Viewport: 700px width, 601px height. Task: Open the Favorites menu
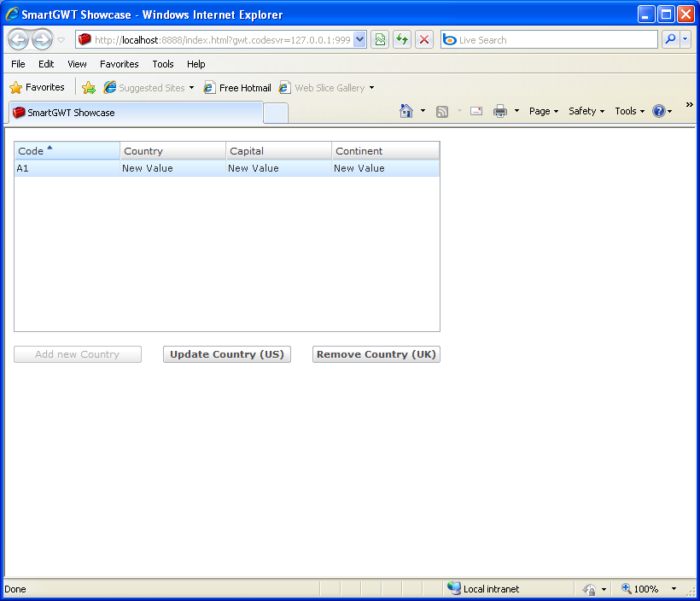[120, 64]
